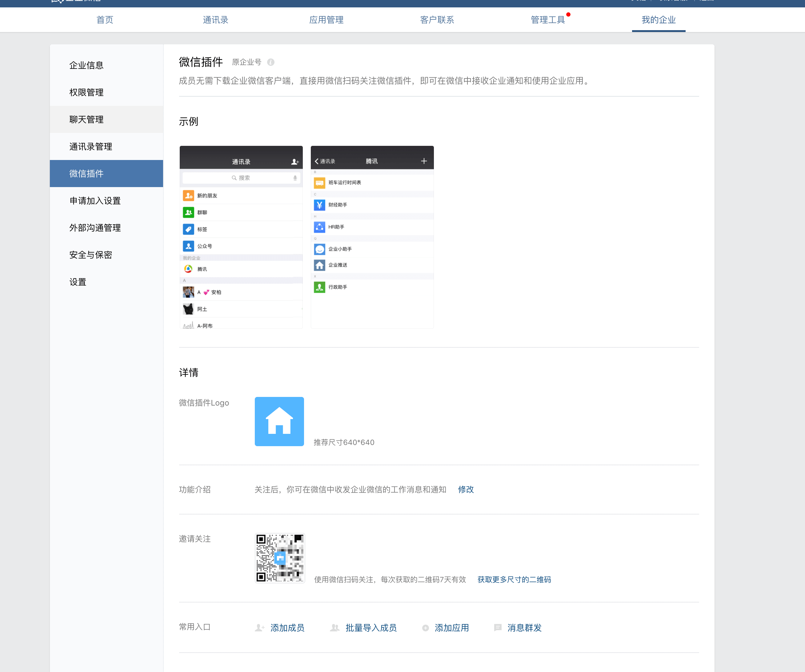Viewport: 805px width, 672px height.
Task: Click the 消息群发 message icon
Action: (498, 627)
